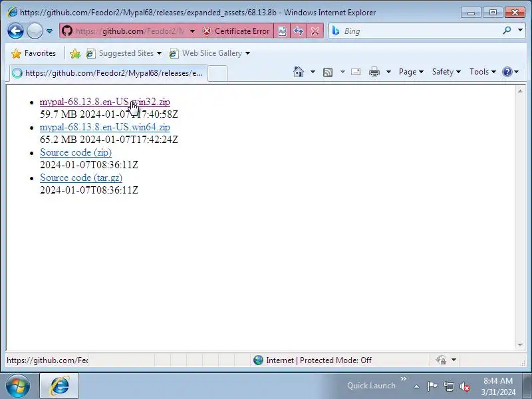Screen dimensions: 532x399
Task: Click the Stop loading icon
Action: pos(315,31)
